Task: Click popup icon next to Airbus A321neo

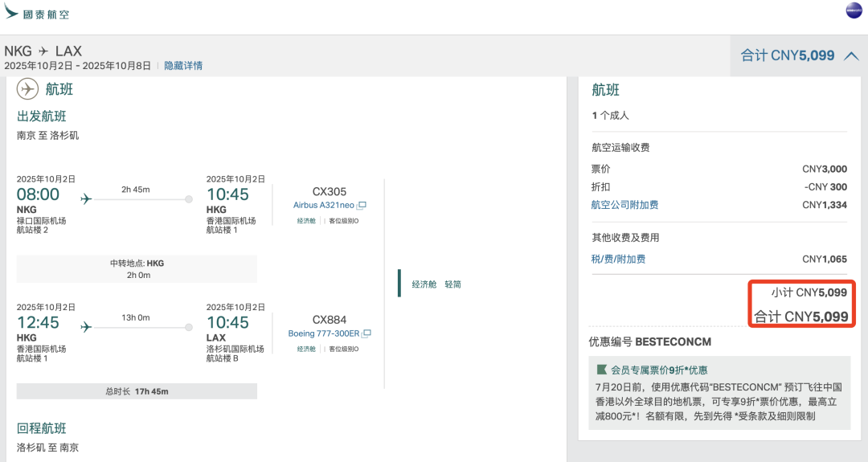Action: 362,205
